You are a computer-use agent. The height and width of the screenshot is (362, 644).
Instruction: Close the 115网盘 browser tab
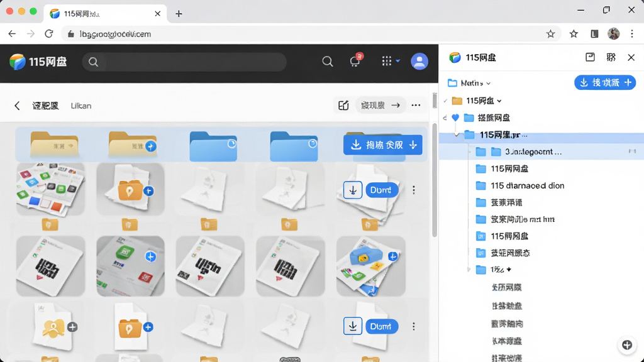tap(157, 14)
